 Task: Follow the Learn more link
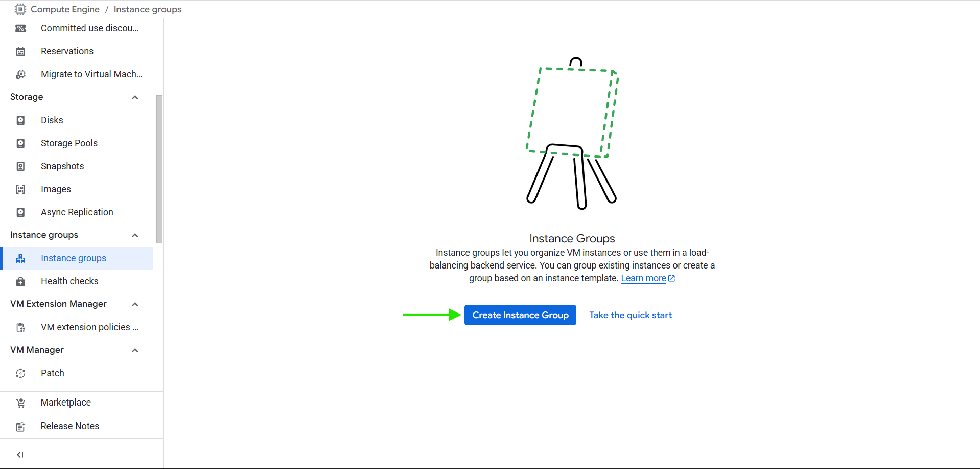(643, 278)
